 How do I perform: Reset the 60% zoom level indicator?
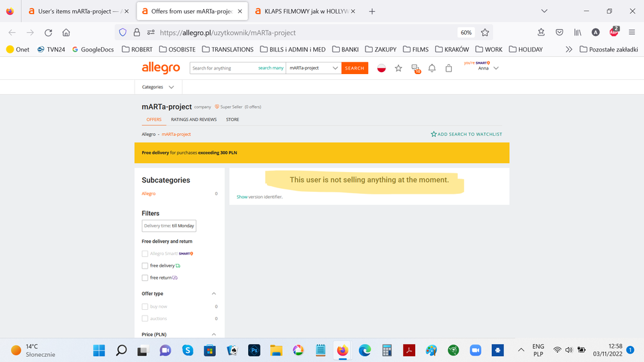(x=465, y=32)
